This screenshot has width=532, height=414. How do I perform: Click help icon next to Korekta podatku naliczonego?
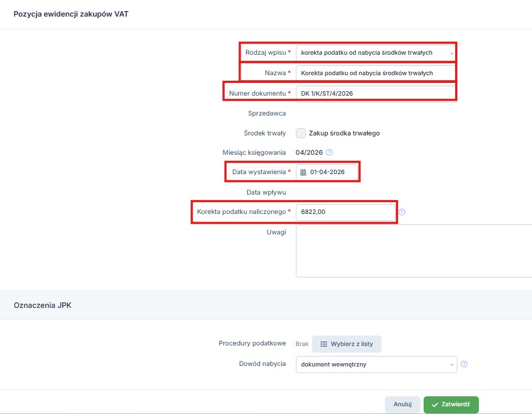click(402, 212)
